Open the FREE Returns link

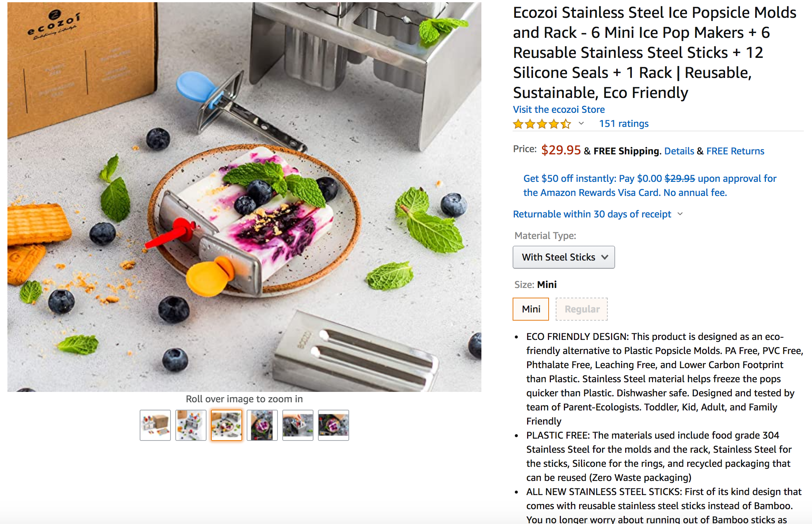pos(735,151)
